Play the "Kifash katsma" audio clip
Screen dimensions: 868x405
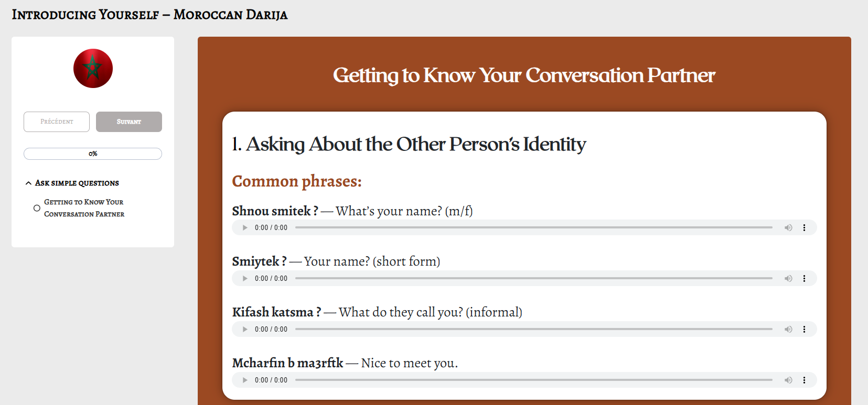(x=245, y=330)
